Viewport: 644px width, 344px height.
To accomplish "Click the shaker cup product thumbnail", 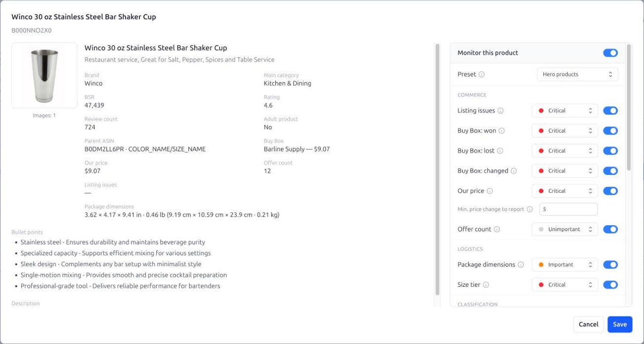I will click(x=44, y=75).
